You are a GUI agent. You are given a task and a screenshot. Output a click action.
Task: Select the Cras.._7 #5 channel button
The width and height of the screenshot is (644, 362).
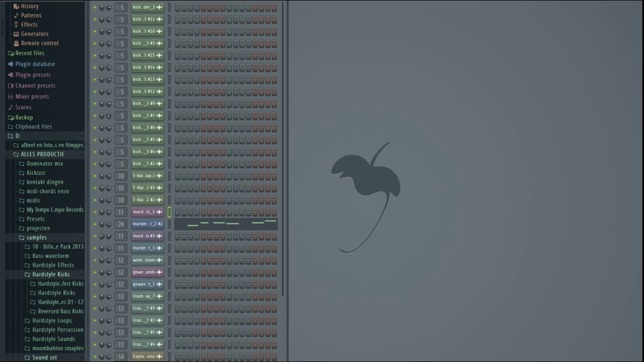pyautogui.click(x=147, y=333)
